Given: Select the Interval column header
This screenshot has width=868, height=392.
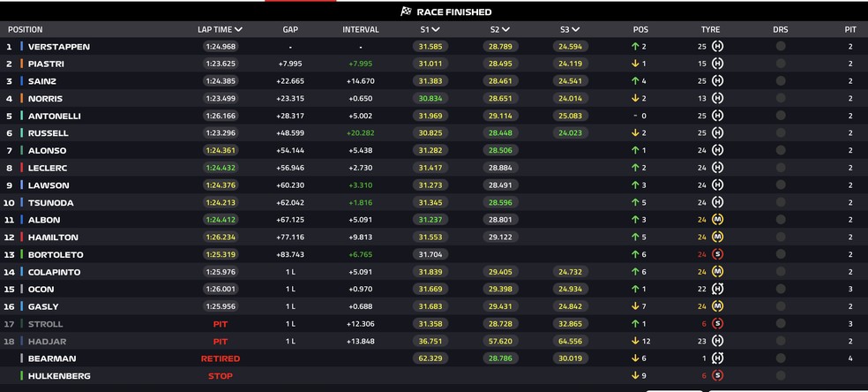Looking at the screenshot, I should [360, 29].
